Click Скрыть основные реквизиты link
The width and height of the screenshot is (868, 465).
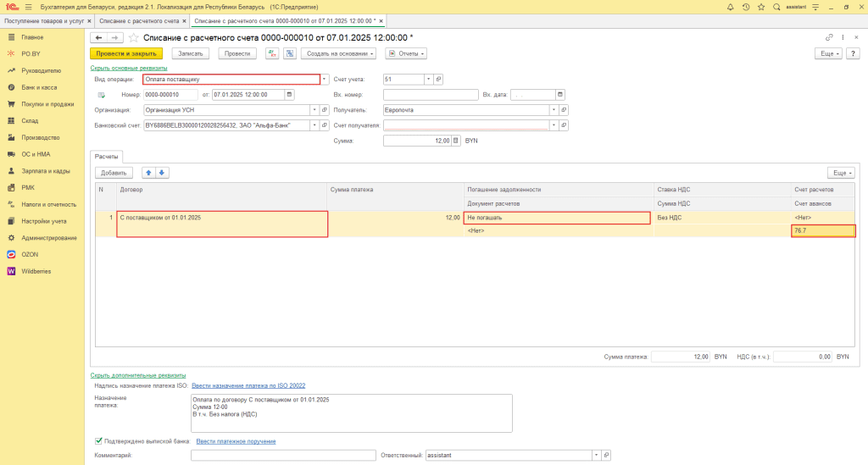(129, 68)
